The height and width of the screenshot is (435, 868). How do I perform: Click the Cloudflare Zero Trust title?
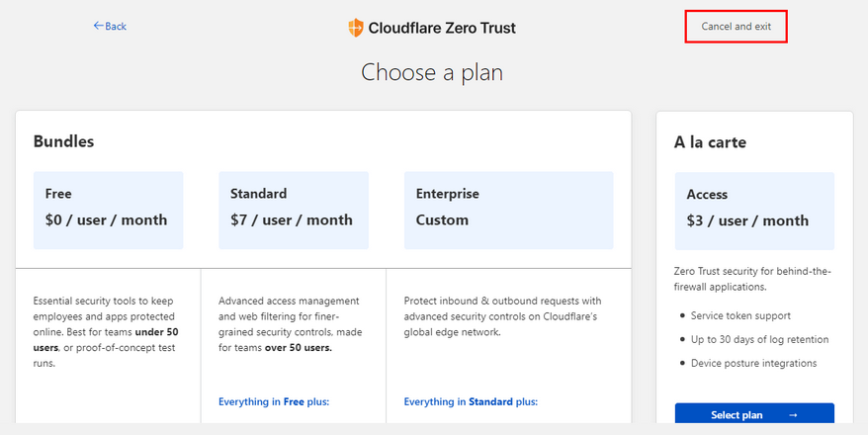(x=442, y=28)
